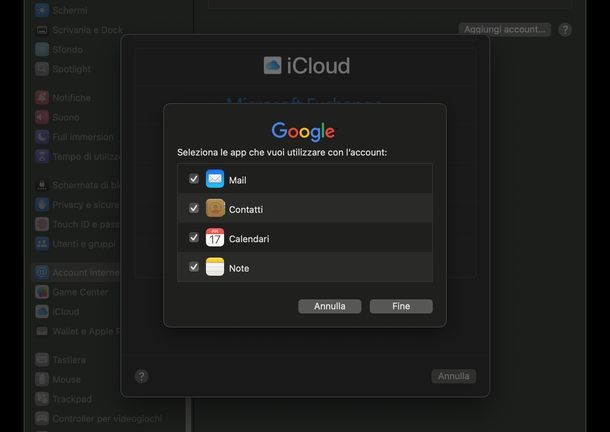Select Account internet in sidebar

click(x=77, y=272)
